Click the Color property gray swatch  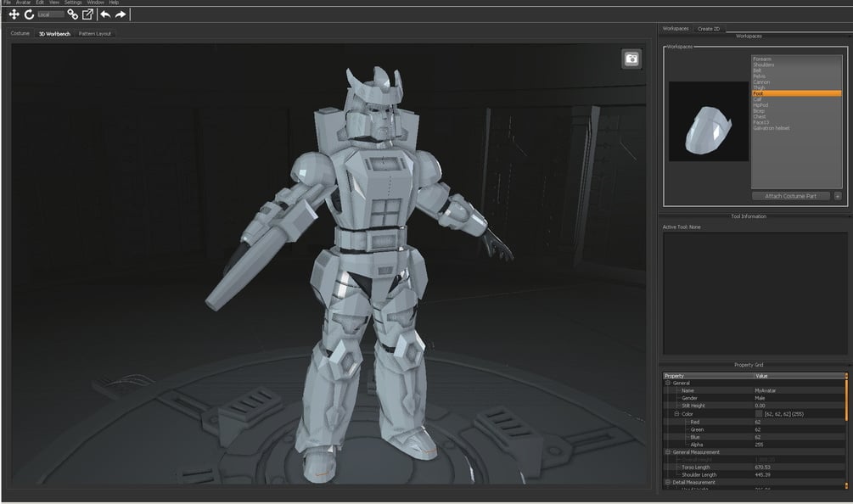pyautogui.click(x=759, y=414)
